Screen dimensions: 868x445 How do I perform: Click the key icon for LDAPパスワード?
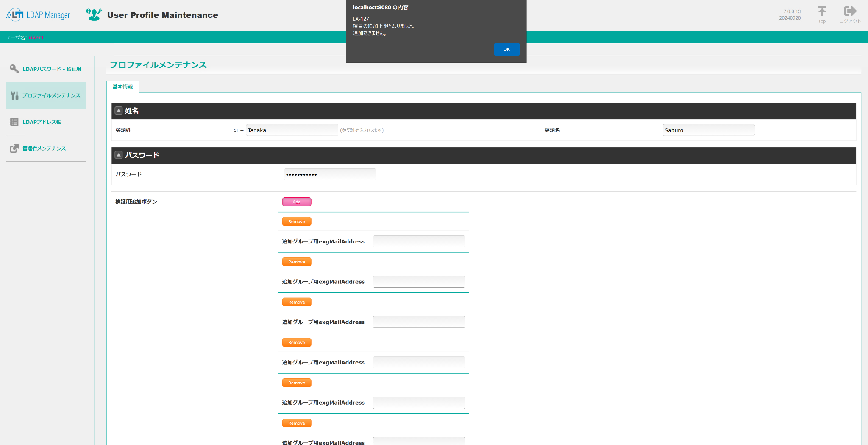14,69
